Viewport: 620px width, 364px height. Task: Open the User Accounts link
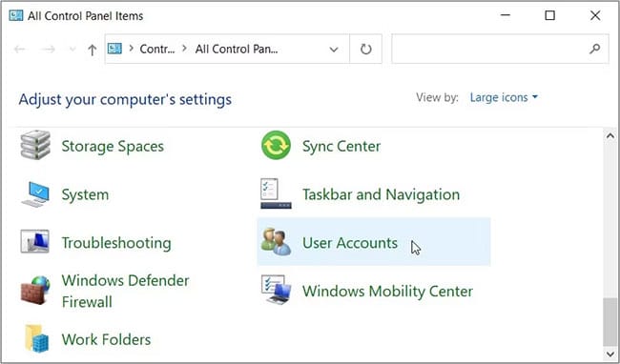click(350, 242)
